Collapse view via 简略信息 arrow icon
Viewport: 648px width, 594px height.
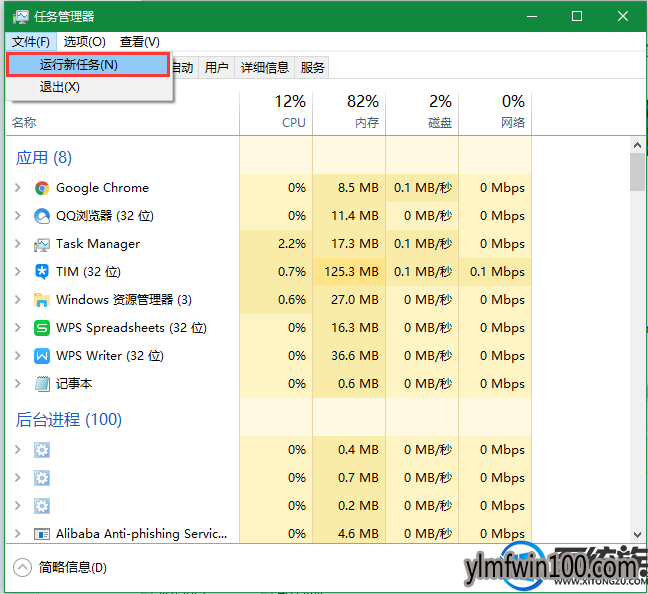[22, 567]
